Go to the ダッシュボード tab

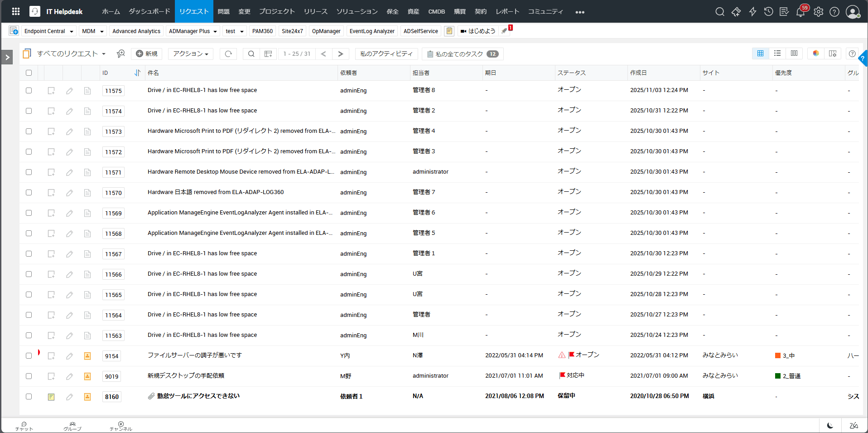tap(149, 11)
